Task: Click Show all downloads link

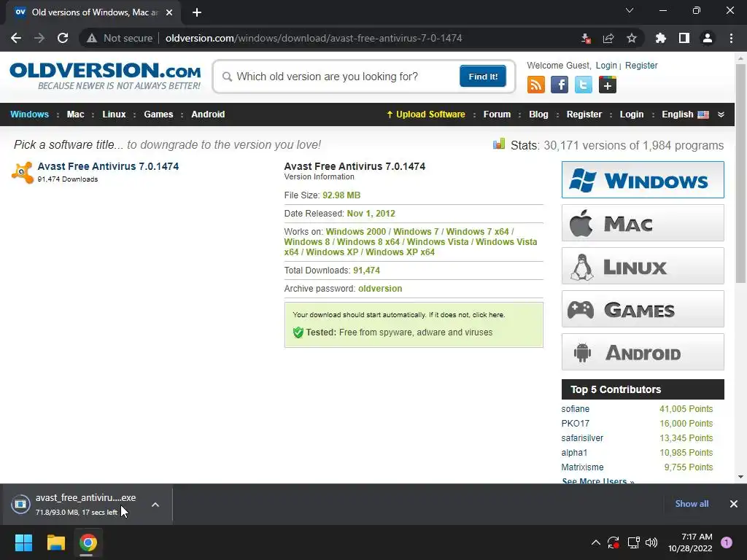Action: point(692,504)
